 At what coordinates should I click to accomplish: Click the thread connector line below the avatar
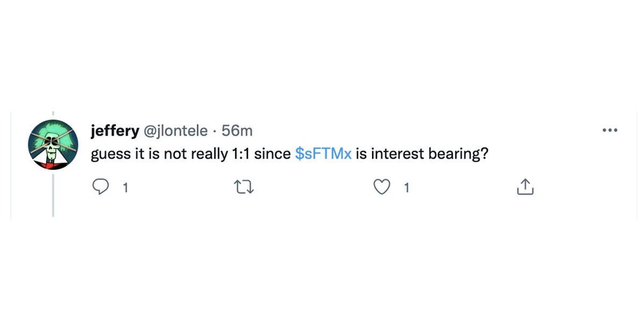(x=53, y=195)
